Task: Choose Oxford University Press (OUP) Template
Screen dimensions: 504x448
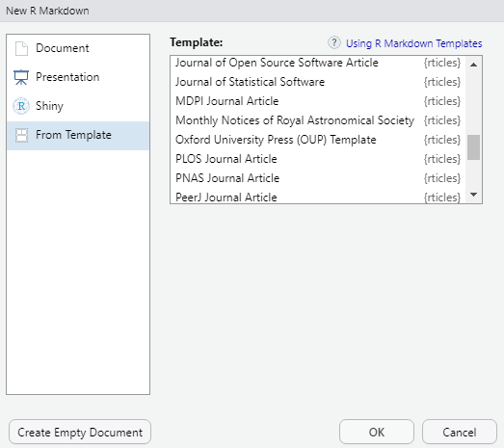Action: coord(318,140)
